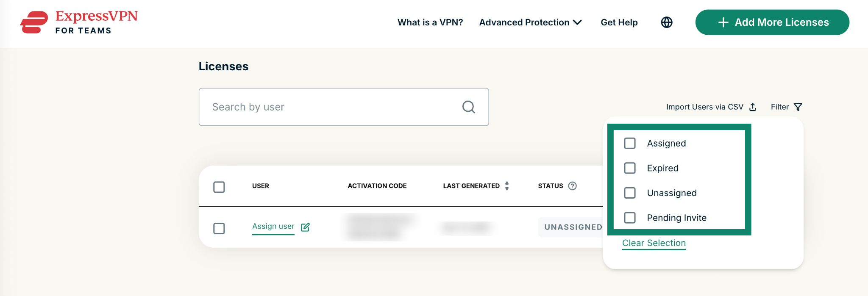Click the plus icon in Add More Licenses
The width and height of the screenshot is (868, 296).
pyautogui.click(x=723, y=22)
